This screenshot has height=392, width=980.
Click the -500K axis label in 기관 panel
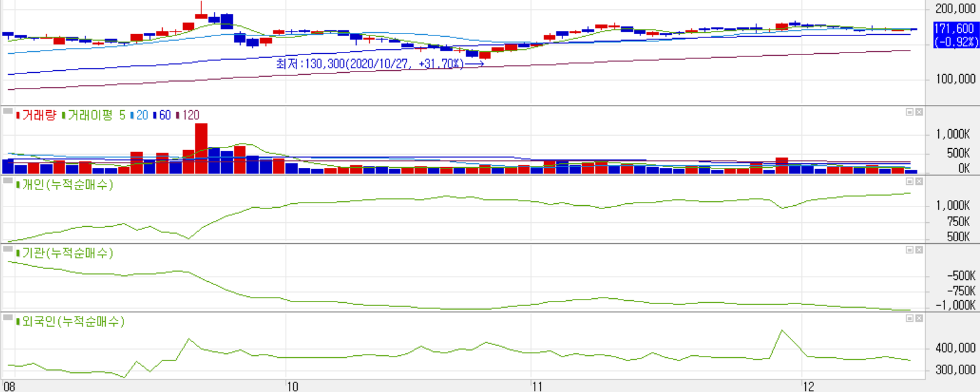(x=960, y=276)
